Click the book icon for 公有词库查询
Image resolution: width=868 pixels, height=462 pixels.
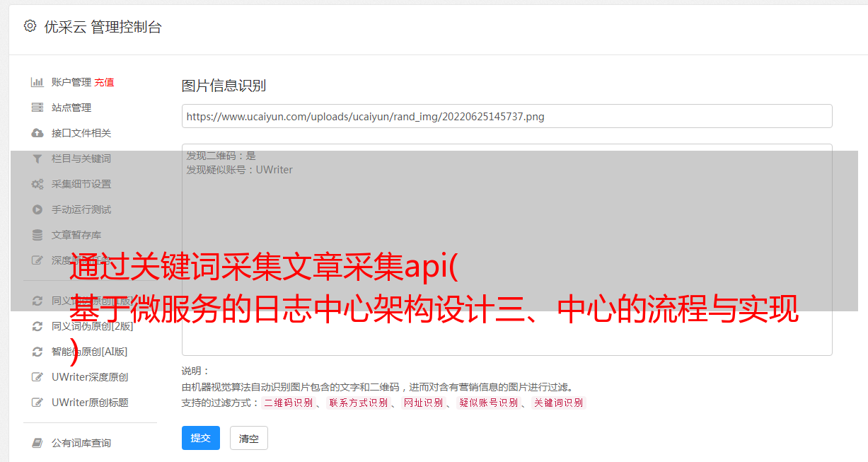point(37,443)
